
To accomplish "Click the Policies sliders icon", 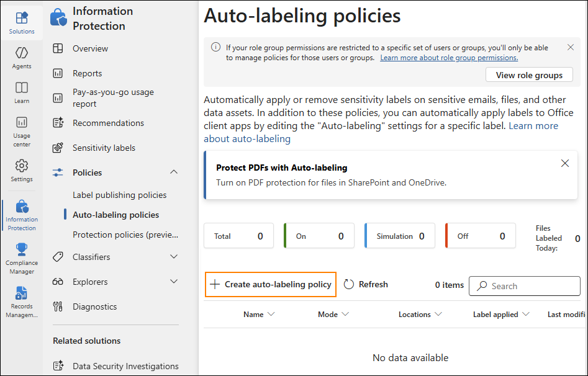I will coord(58,172).
